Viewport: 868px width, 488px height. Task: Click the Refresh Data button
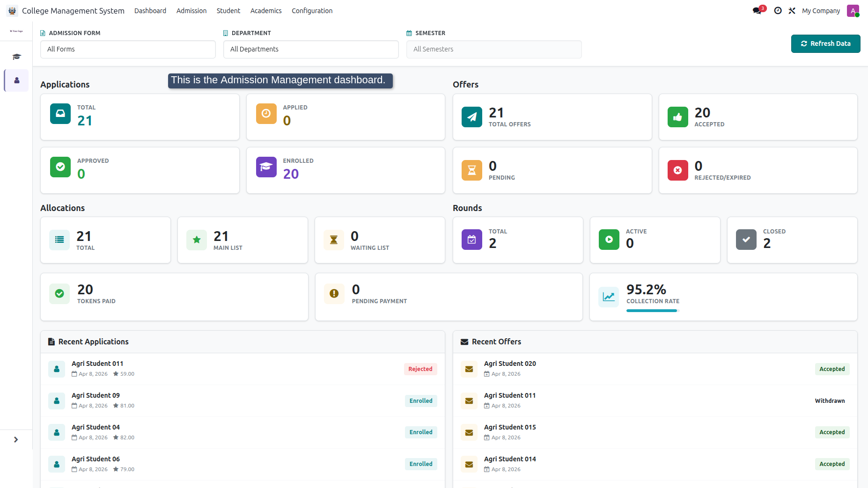pos(825,44)
